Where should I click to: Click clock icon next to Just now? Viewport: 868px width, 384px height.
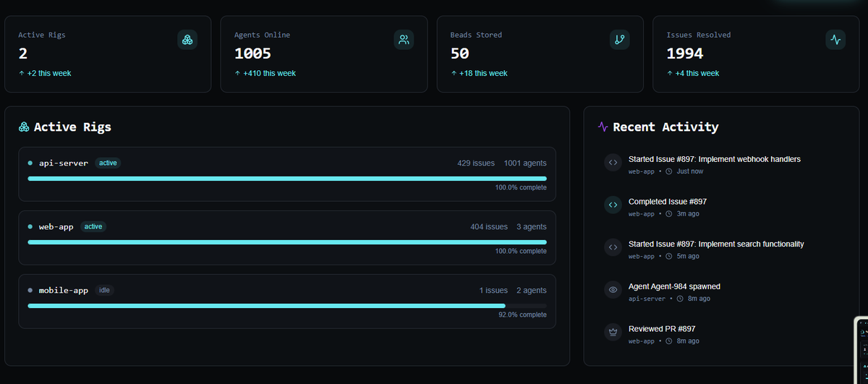coord(669,171)
